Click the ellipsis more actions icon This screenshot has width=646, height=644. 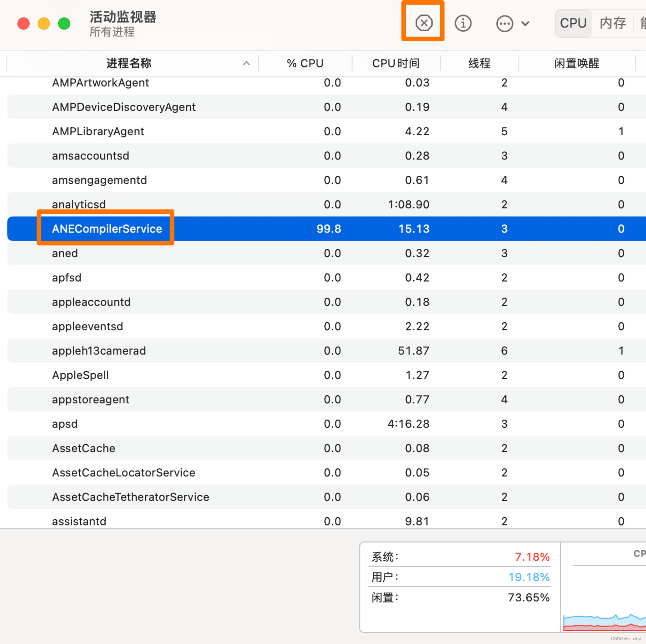[504, 23]
